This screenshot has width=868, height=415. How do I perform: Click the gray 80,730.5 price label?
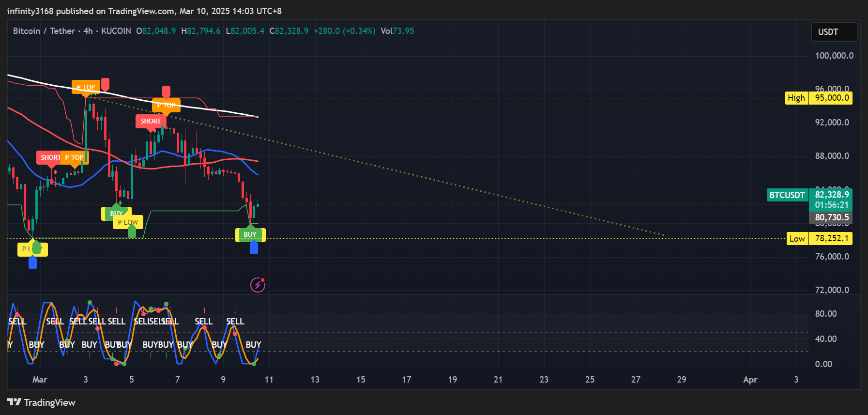[x=831, y=217]
